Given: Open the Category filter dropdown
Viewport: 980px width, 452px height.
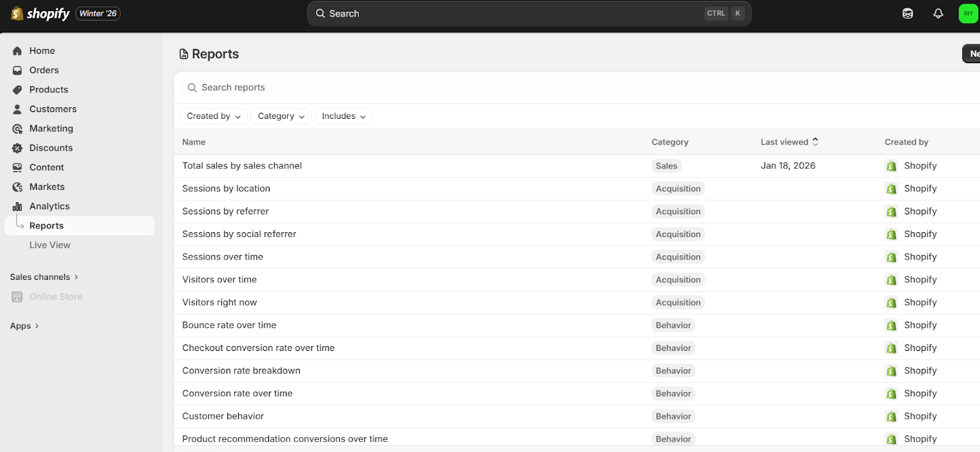Looking at the screenshot, I should point(281,116).
